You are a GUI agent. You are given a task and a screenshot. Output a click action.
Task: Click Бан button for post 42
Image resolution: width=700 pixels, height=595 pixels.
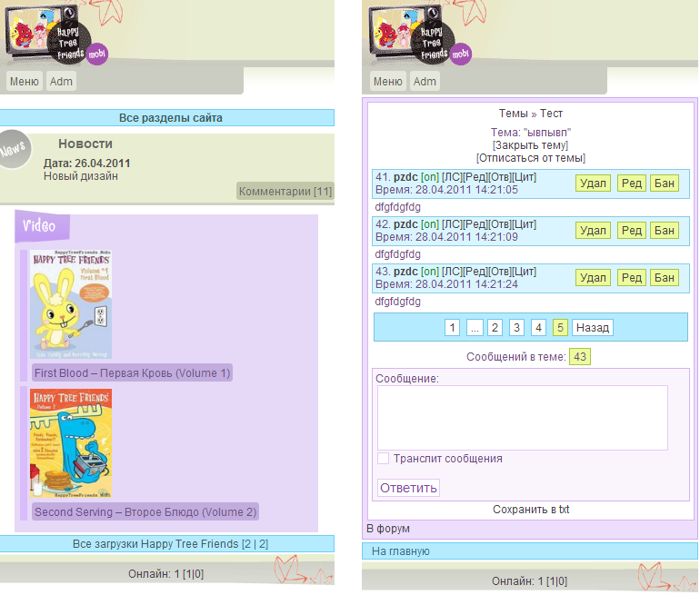coord(665,231)
